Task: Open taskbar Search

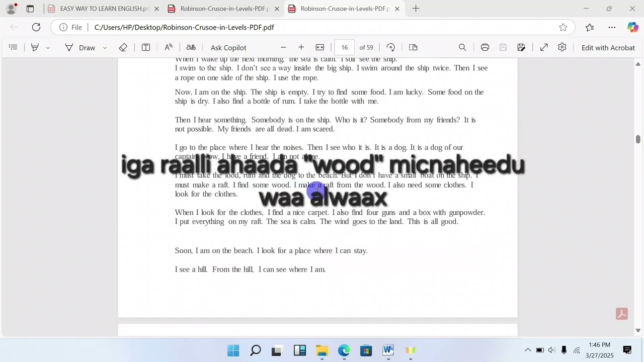Action: [256, 350]
